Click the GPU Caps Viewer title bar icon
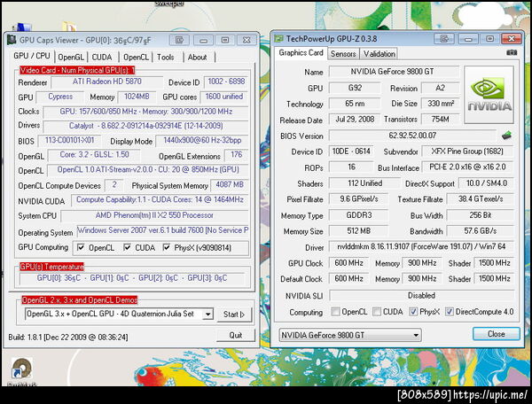Screen dimensions: 532x404 pyautogui.click(x=12, y=40)
